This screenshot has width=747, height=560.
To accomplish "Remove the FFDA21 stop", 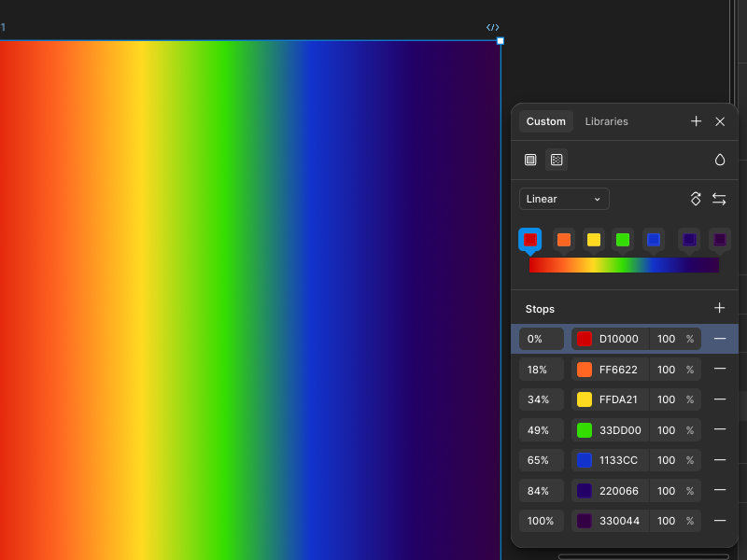I will pyautogui.click(x=720, y=399).
